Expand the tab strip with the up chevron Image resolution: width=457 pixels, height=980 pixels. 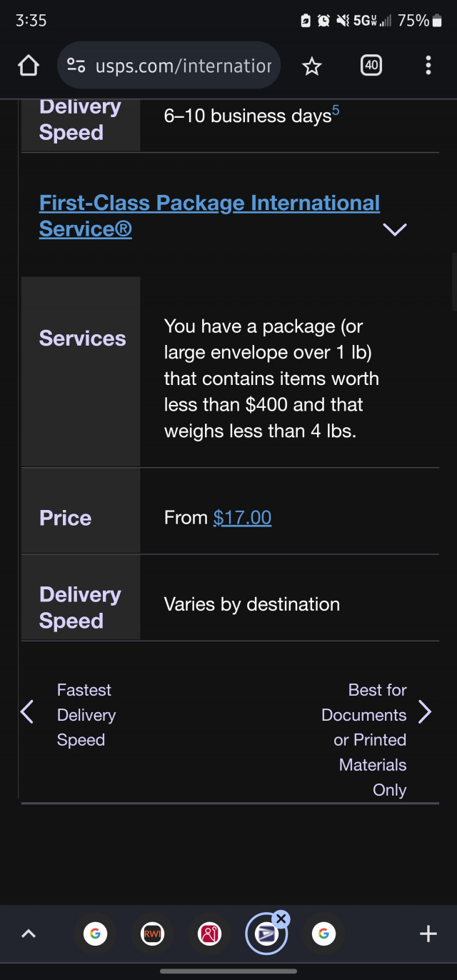pyautogui.click(x=29, y=934)
